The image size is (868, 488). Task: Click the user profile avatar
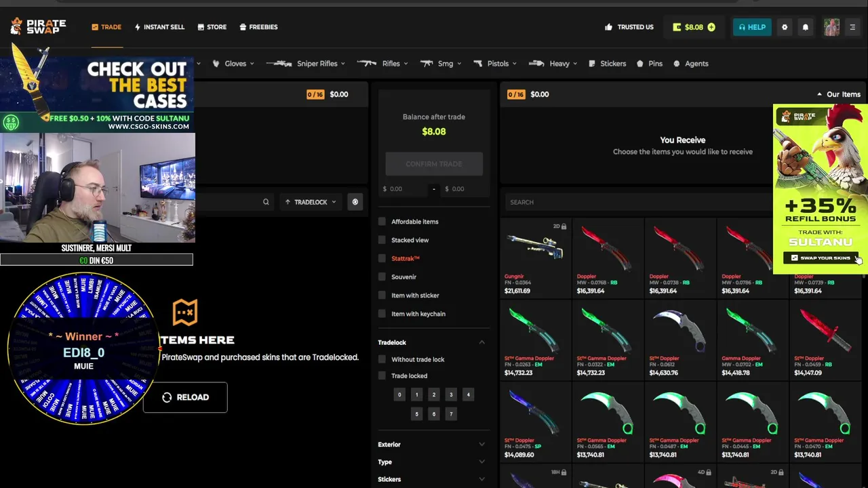click(831, 27)
